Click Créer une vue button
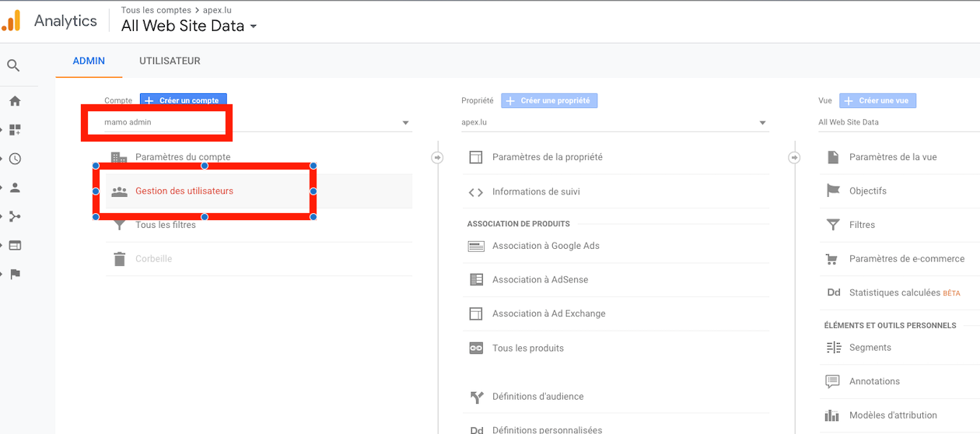Screen dimensions: 980x434 coord(878,100)
